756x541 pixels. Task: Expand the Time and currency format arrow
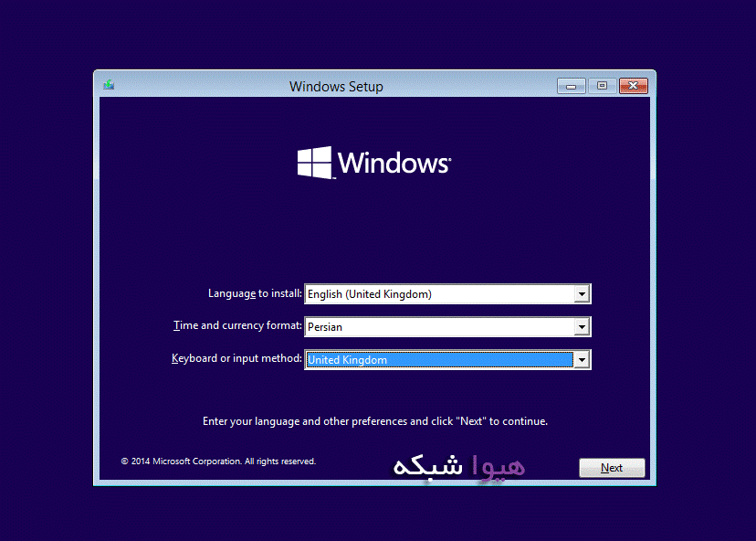[x=582, y=327]
